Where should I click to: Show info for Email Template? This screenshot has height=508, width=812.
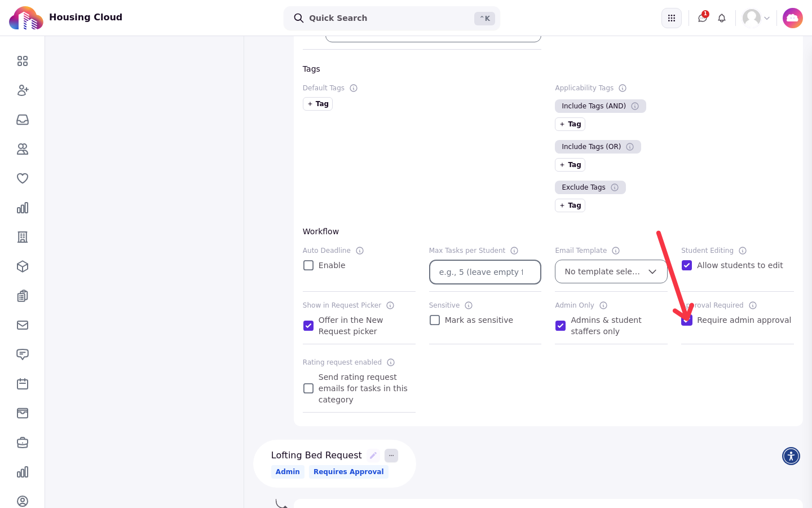coord(616,251)
